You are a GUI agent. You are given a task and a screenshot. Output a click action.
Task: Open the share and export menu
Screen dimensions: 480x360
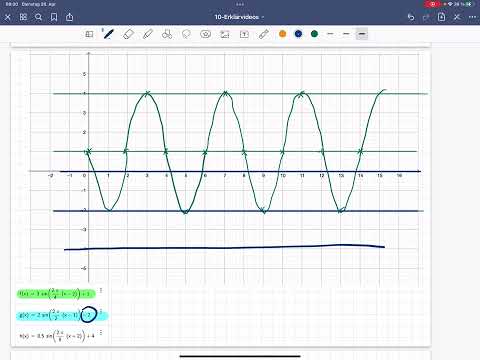[x=69, y=17]
